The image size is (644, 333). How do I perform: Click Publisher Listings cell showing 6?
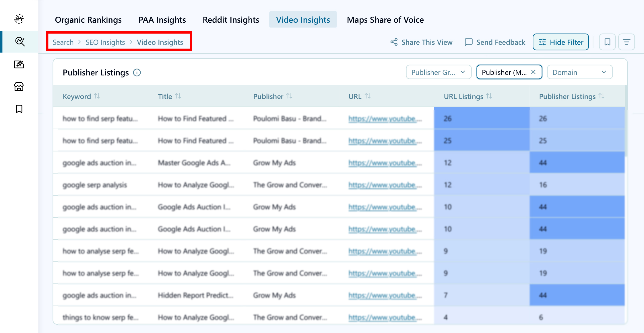[x=577, y=316]
